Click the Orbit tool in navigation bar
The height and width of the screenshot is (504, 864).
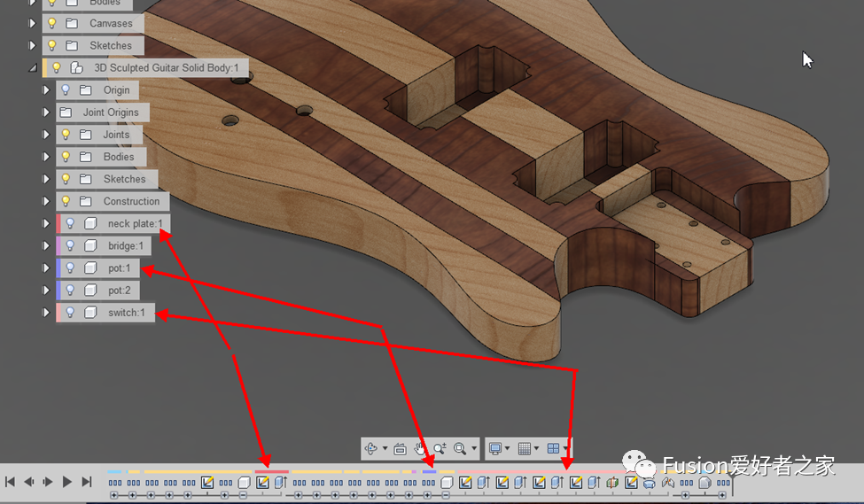point(372,449)
